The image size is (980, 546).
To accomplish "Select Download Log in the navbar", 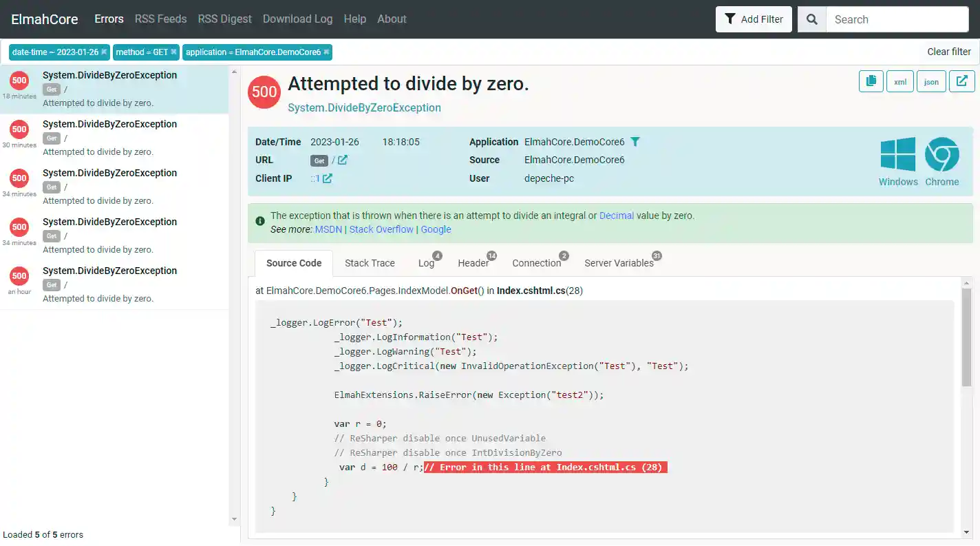I will coord(297,19).
